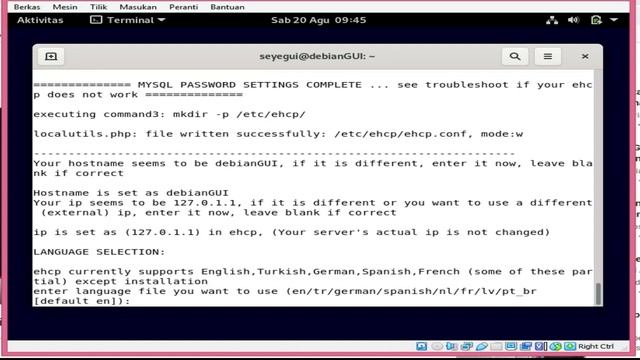Open the Tilik menu

tap(98, 7)
